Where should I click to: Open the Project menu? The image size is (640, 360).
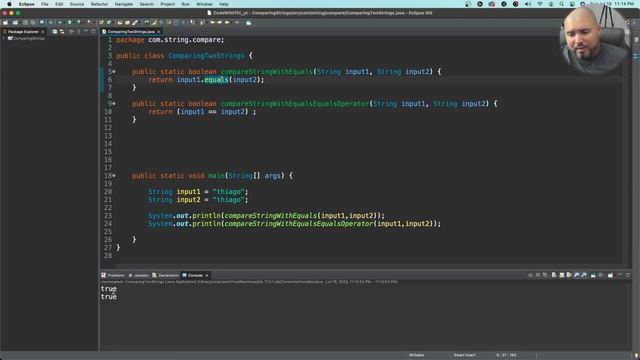pos(167,4)
